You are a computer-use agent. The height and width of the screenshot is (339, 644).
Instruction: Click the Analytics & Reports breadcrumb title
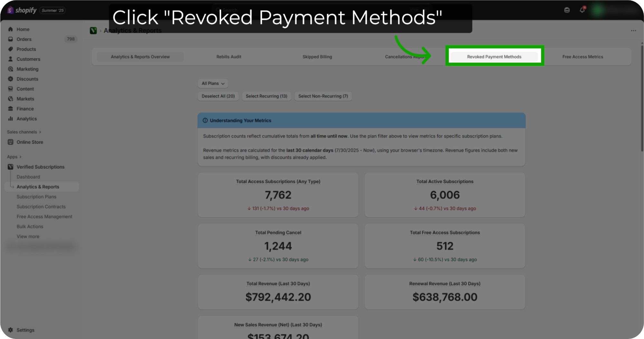coord(133,31)
